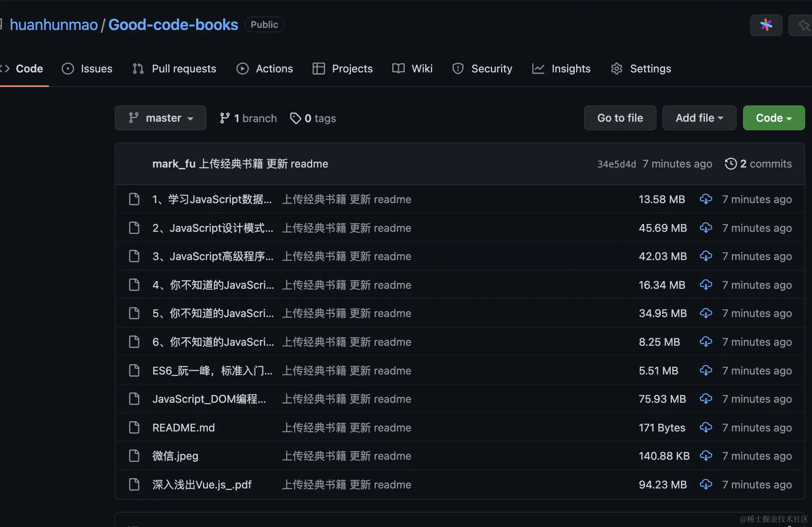
Task: Open 你不知道的JavaScri file in 34.95 MB row
Action: coord(213,313)
